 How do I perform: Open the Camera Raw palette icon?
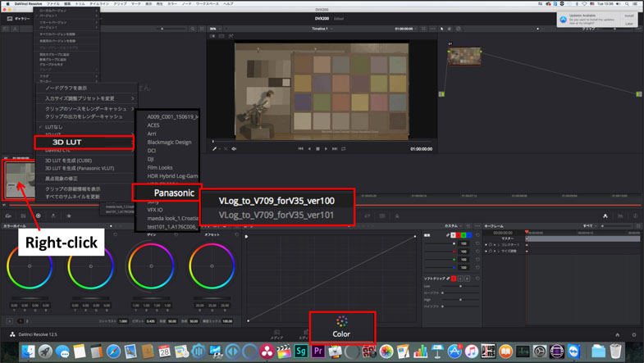click(8, 216)
